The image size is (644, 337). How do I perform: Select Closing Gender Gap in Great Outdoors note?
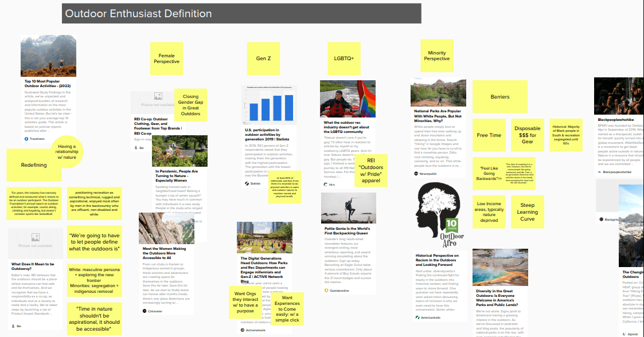point(190,105)
